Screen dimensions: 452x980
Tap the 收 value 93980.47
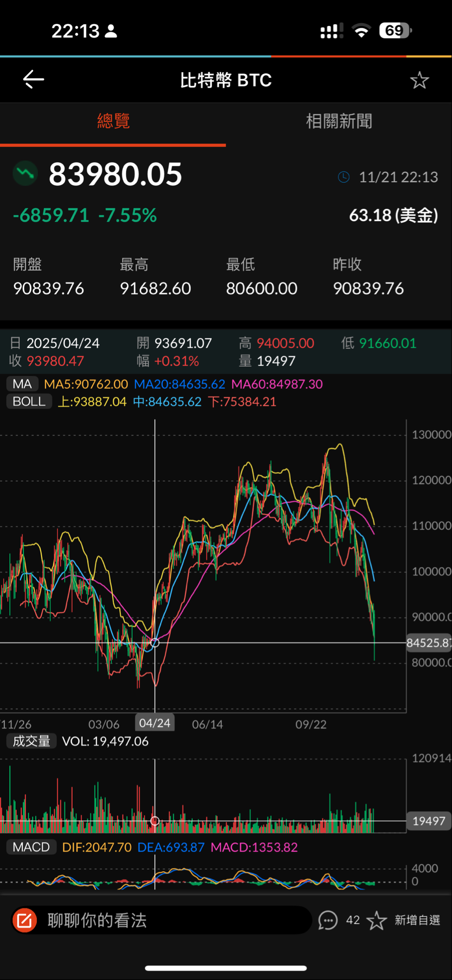point(55,361)
